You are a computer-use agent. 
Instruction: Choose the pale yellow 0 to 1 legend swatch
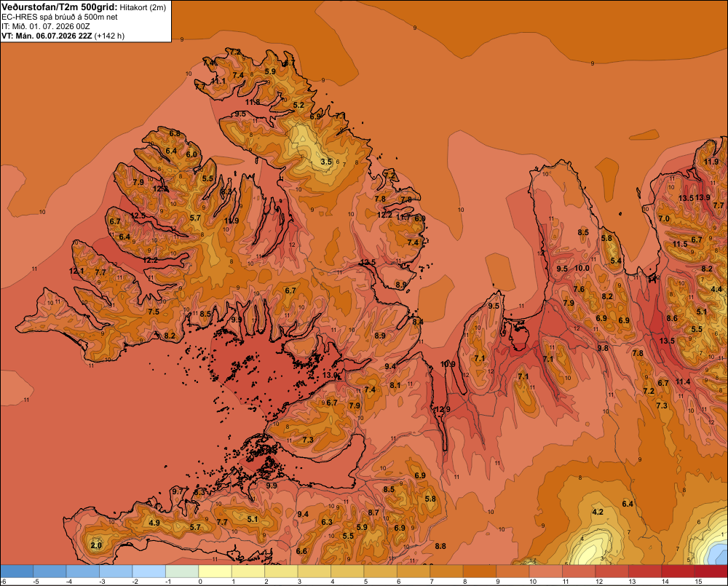pyautogui.click(x=215, y=571)
